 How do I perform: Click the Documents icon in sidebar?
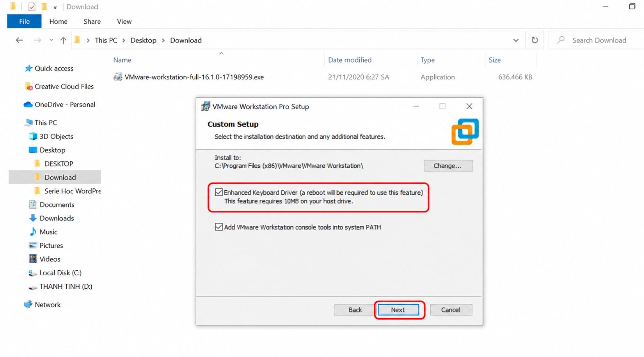33,204
